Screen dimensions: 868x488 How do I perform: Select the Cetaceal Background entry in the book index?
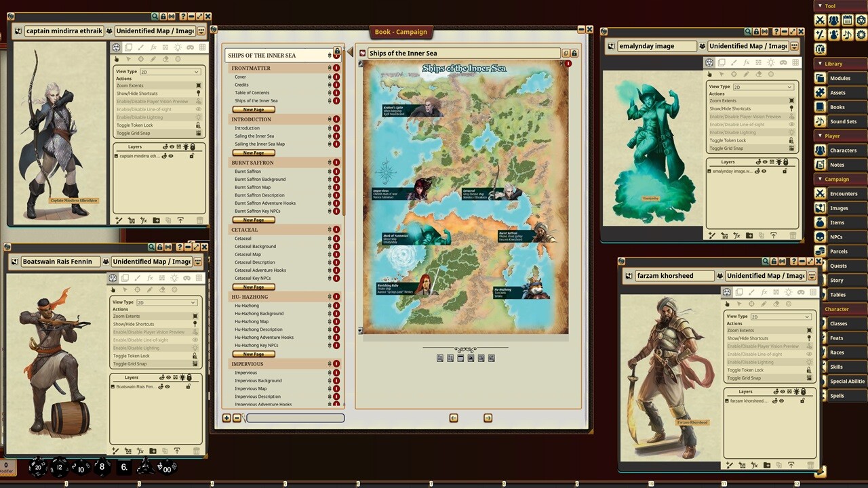point(261,246)
